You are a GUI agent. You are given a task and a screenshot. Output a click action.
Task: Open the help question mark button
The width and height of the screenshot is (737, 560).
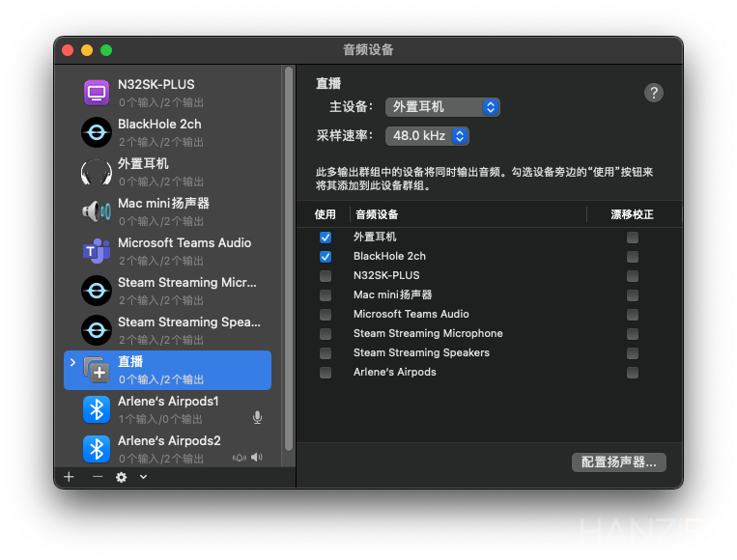coord(653,93)
